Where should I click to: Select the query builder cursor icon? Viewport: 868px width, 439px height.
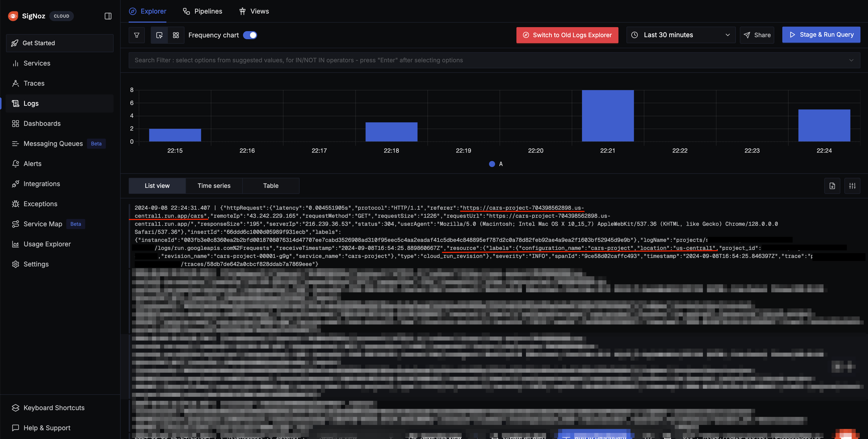[x=159, y=35]
